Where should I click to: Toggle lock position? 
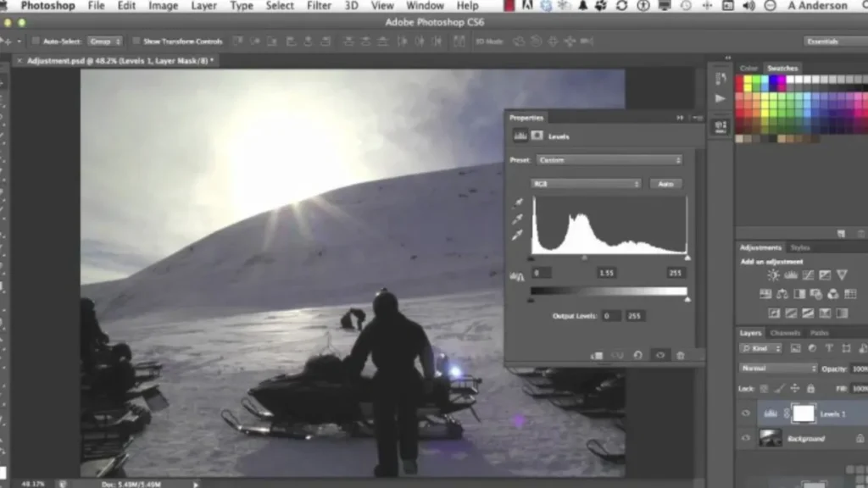(795, 388)
